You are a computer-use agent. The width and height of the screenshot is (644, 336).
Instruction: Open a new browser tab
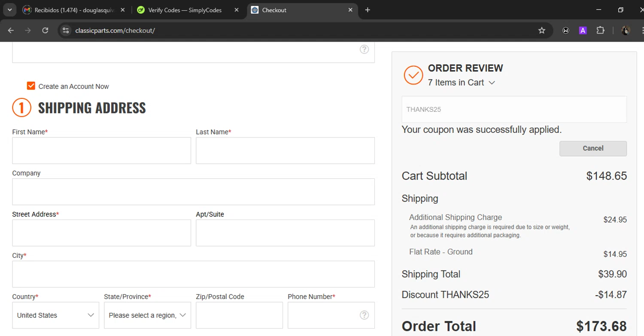click(368, 10)
